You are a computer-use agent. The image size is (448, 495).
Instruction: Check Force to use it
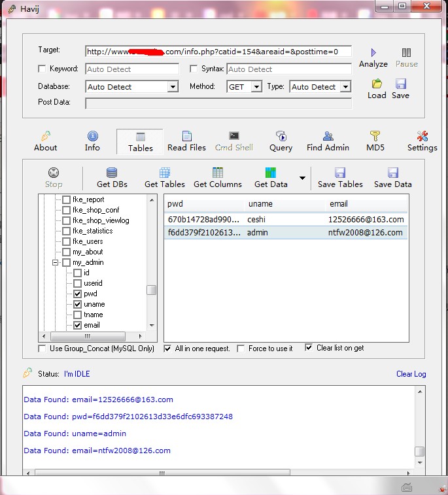point(241,349)
